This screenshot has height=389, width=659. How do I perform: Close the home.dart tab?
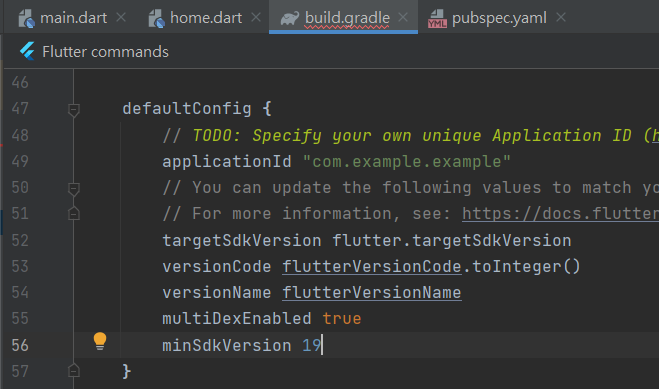tap(256, 17)
